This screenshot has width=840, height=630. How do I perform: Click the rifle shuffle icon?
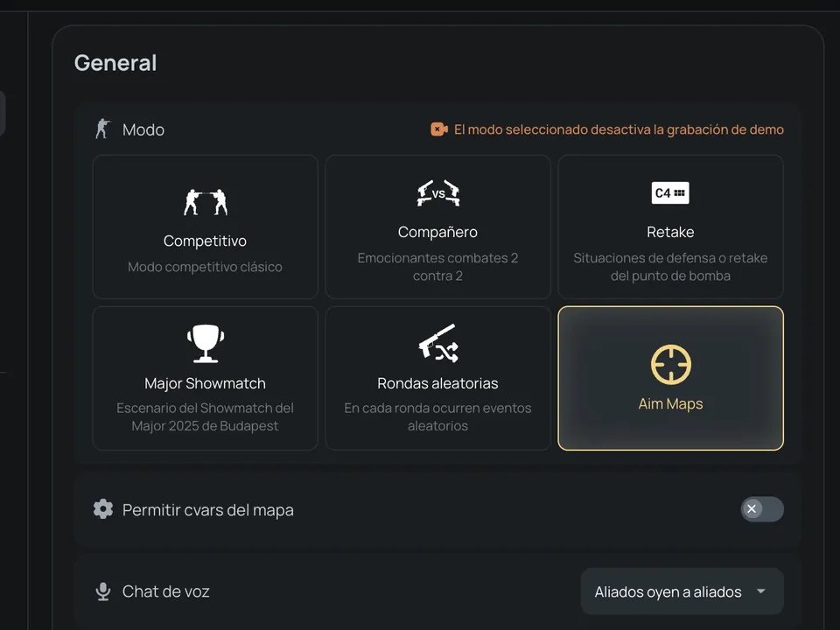pyautogui.click(x=438, y=343)
